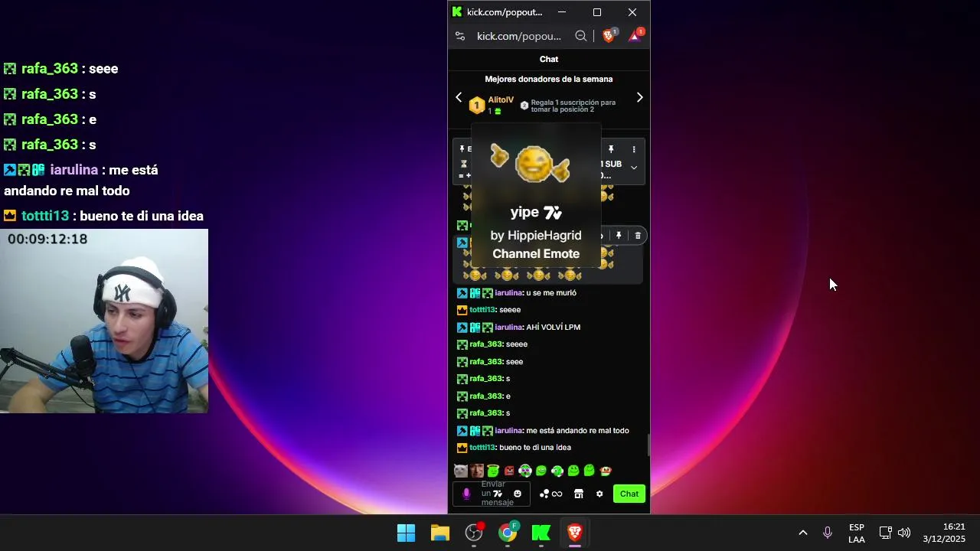
Task: Open clock showing 16:21 3/12/2025
Action: point(944,533)
